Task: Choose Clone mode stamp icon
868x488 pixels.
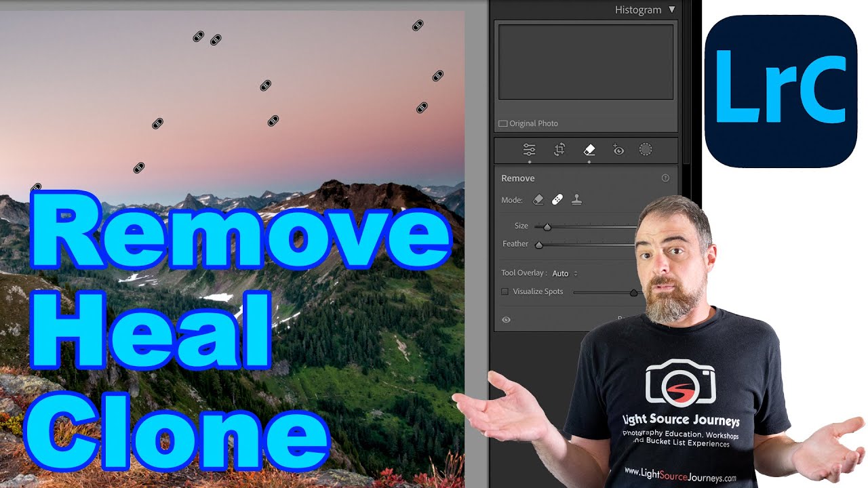Action: (x=576, y=200)
